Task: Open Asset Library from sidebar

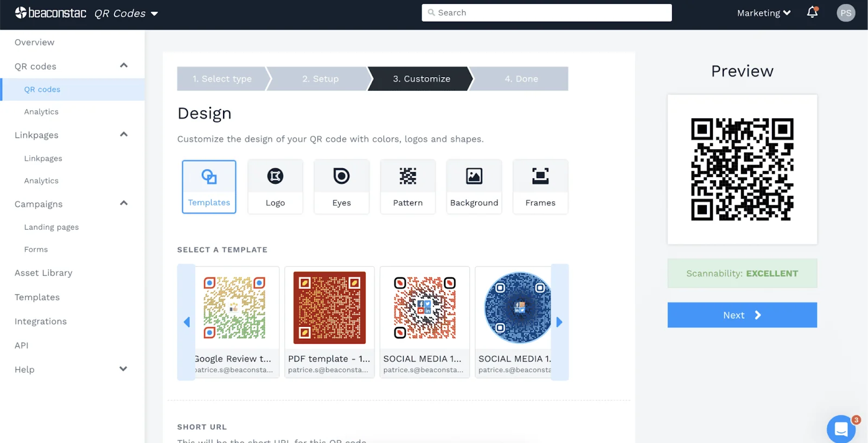Action: coord(43,273)
